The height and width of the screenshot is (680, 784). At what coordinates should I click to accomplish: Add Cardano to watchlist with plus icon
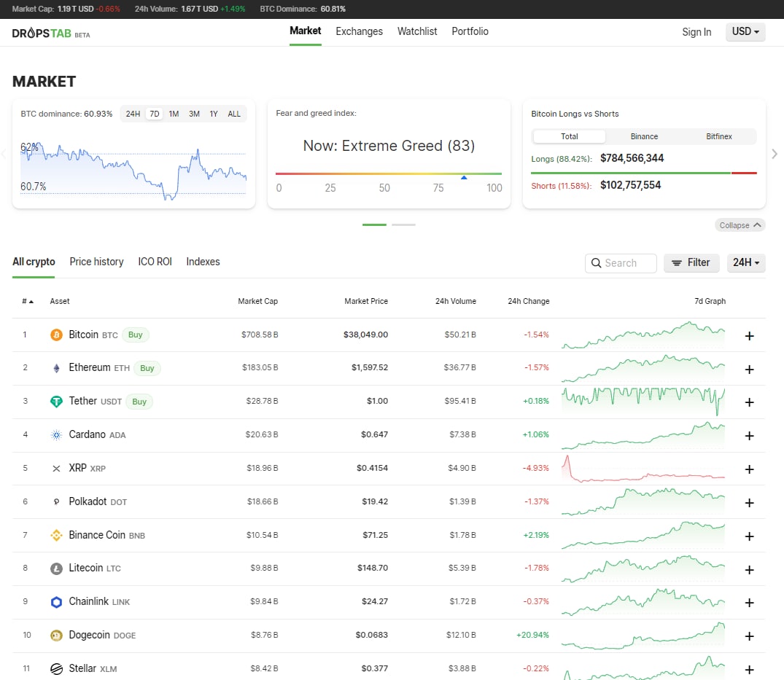click(x=749, y=436)
